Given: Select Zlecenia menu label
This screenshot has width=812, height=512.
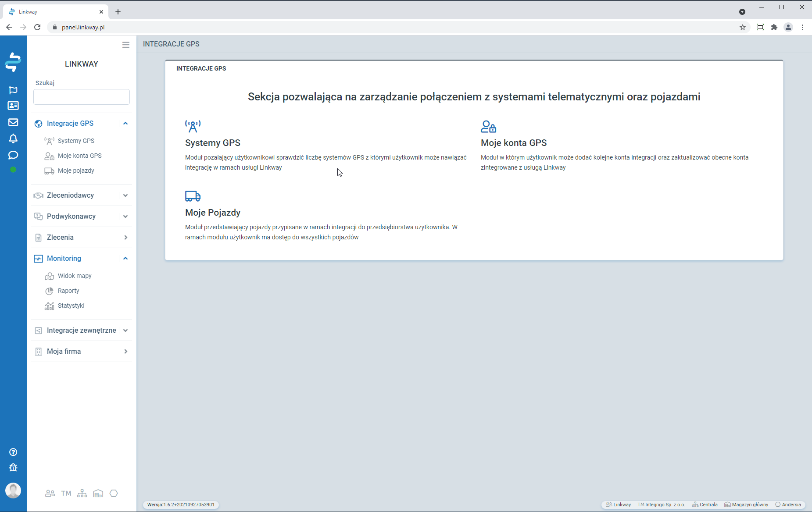Looking at the screenshot, I should [60, 238].
